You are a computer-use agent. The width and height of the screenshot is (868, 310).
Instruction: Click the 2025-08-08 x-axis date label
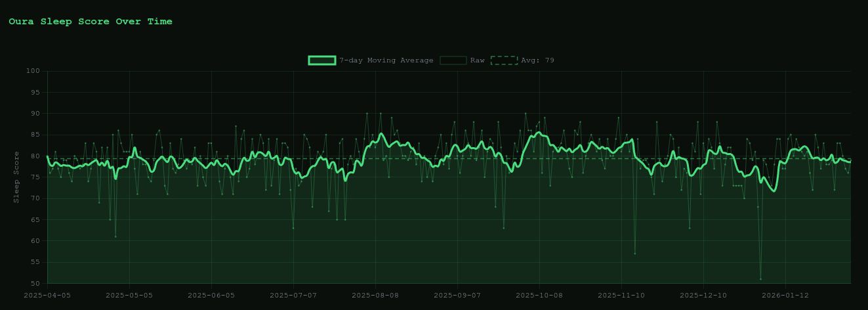tap(375, 296)
